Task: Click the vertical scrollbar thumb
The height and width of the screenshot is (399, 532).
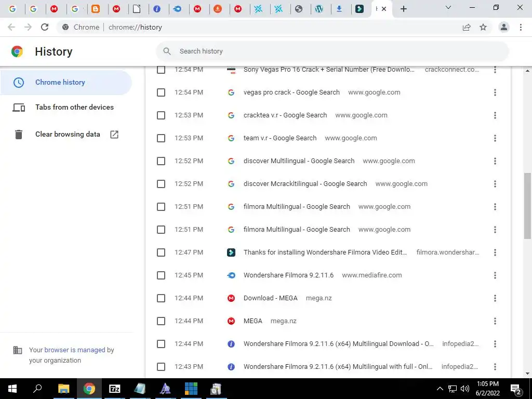Action: (528, 205)
